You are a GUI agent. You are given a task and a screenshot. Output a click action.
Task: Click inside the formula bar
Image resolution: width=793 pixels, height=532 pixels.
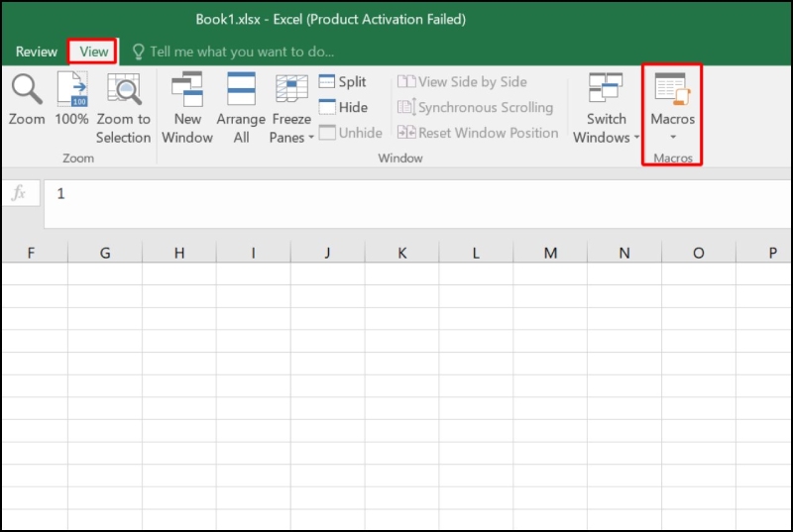(x=396, y=194)
